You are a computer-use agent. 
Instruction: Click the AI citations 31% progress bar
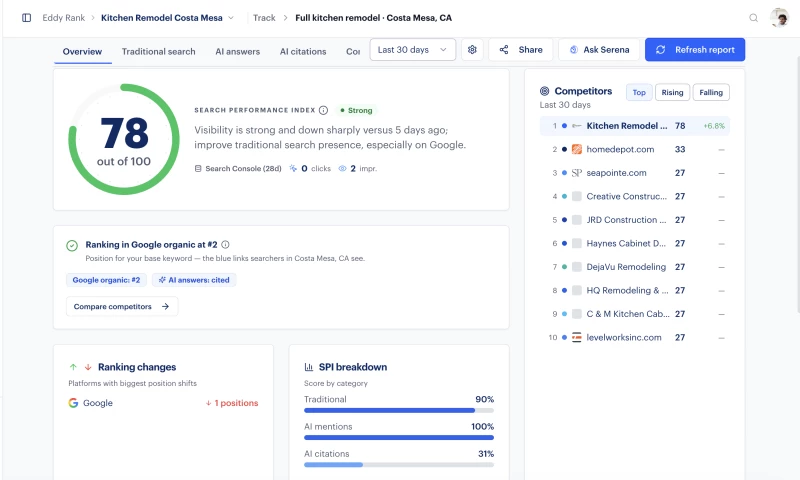[x=399, y=465]
